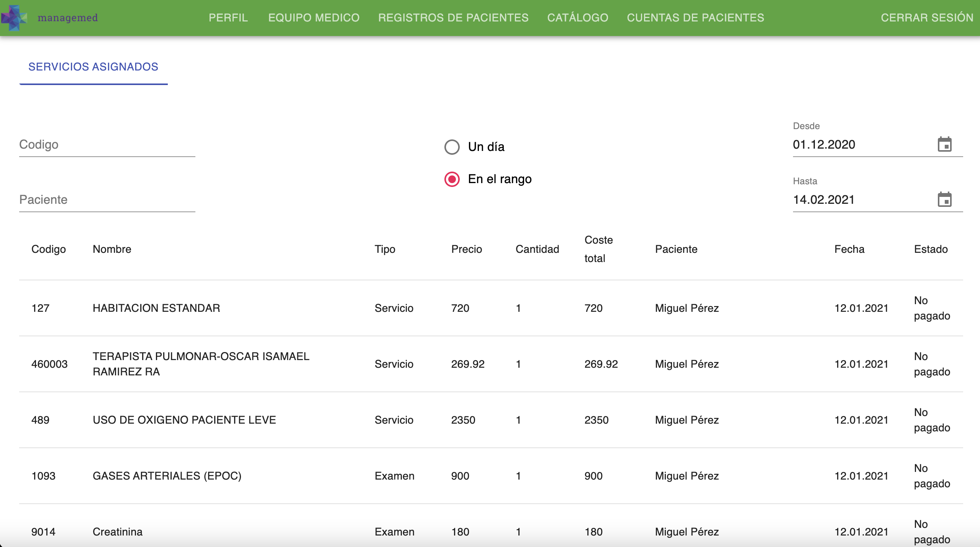Open the Hasta calendar picker icon
The height and width of the screenshot is (547, 980).
point(944,200)
